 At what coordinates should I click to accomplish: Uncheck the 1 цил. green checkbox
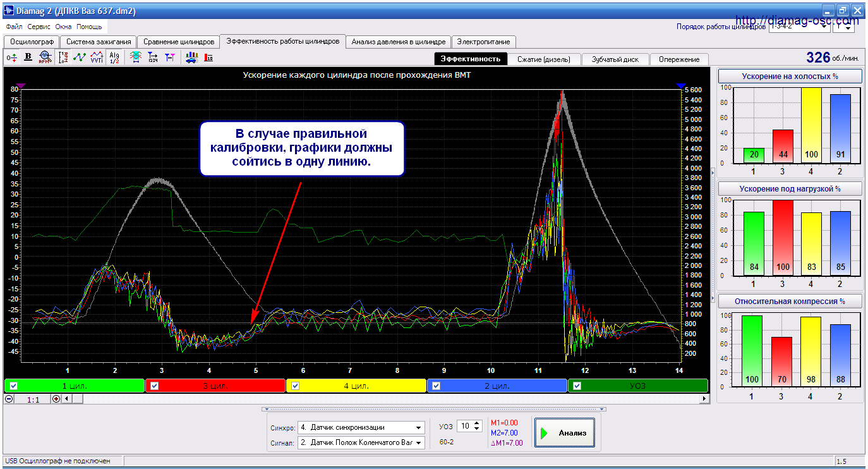tap(13, 386)
